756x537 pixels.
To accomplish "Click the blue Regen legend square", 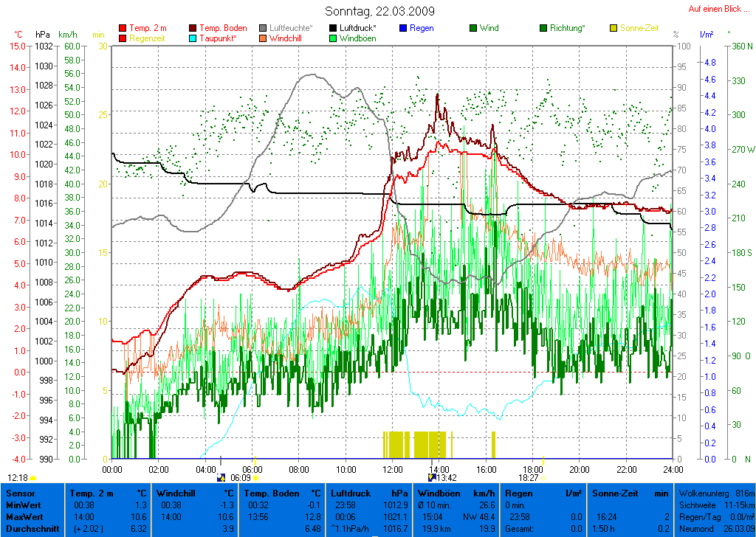I will pos(403,29).
